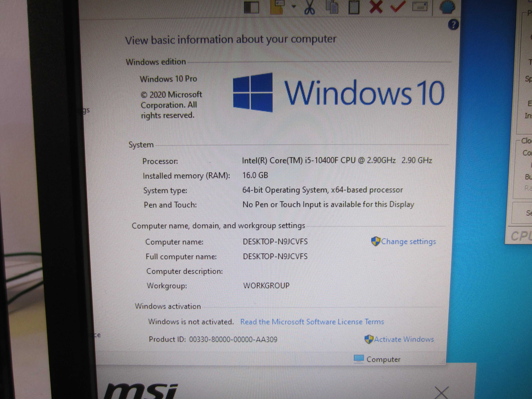532x399 pixels.
Task: Click the Cut scissors icon
Action: pyautogui.click(x=309, y=7)
